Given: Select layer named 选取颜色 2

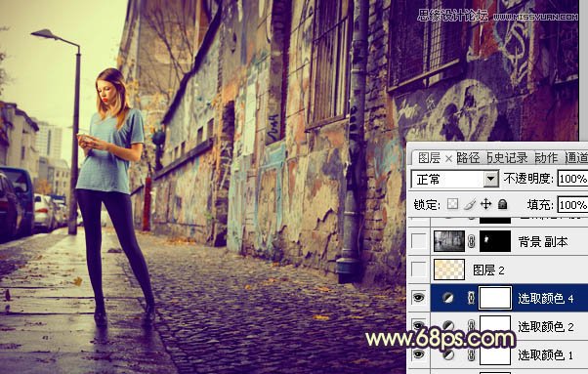Looking at the screenshot, I should click(545, 326).
